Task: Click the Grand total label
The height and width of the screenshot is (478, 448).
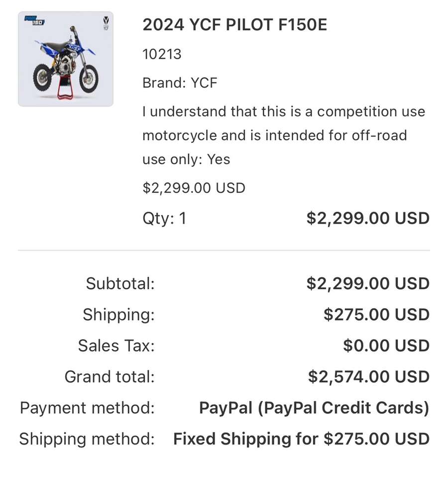Action: (x=110, y=376)
